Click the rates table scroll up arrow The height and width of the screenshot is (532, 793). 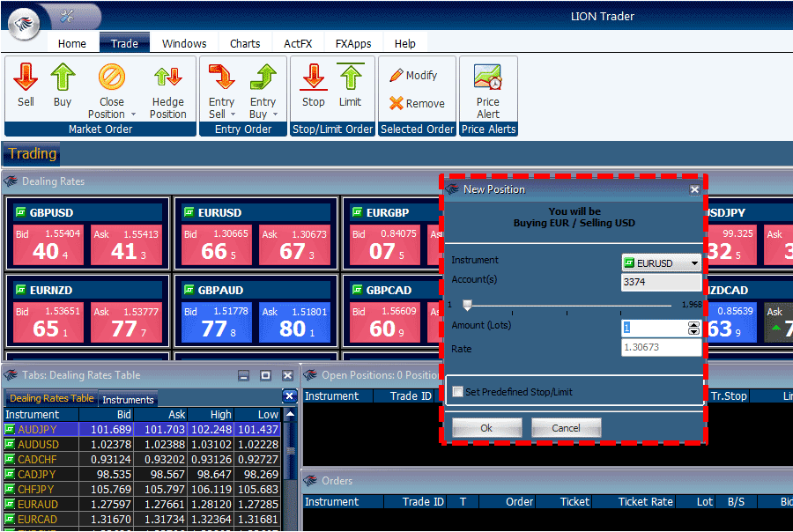(290, 414)
